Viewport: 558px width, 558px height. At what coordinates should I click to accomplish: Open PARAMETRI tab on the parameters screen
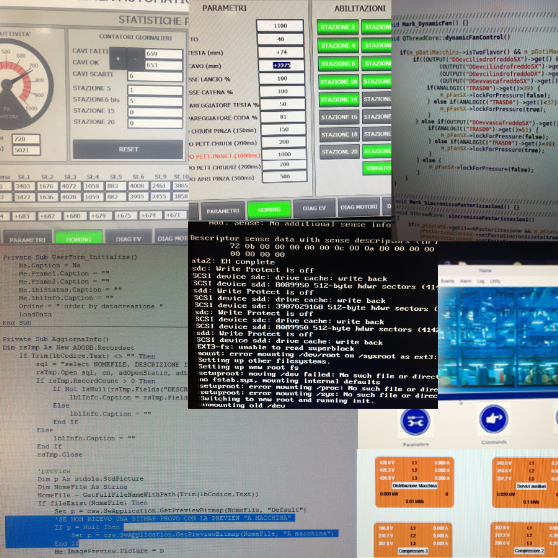point(223,211)
